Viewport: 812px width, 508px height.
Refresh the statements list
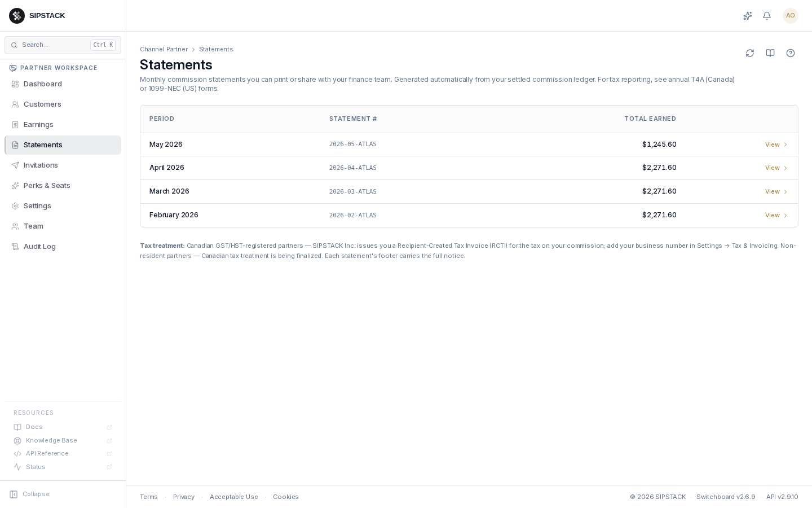pos(750,53)
